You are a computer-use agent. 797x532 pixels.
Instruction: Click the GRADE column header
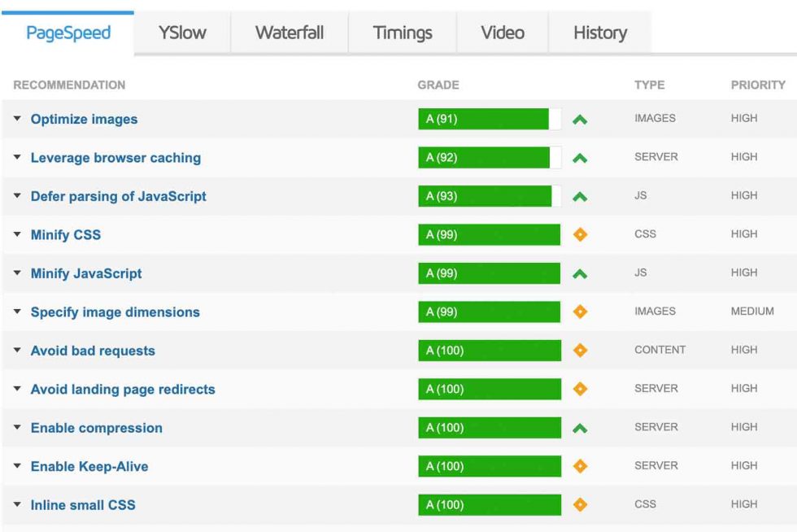[438, 85]
